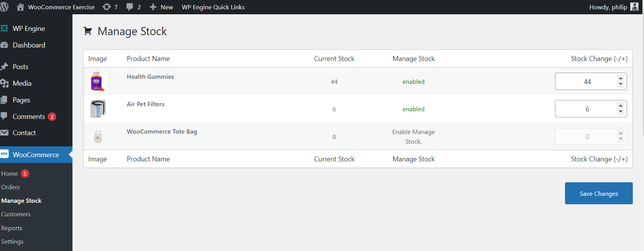Click the top Current Stock column header
The width and height of the screenshot is (644, 251).
pos(334,58)
